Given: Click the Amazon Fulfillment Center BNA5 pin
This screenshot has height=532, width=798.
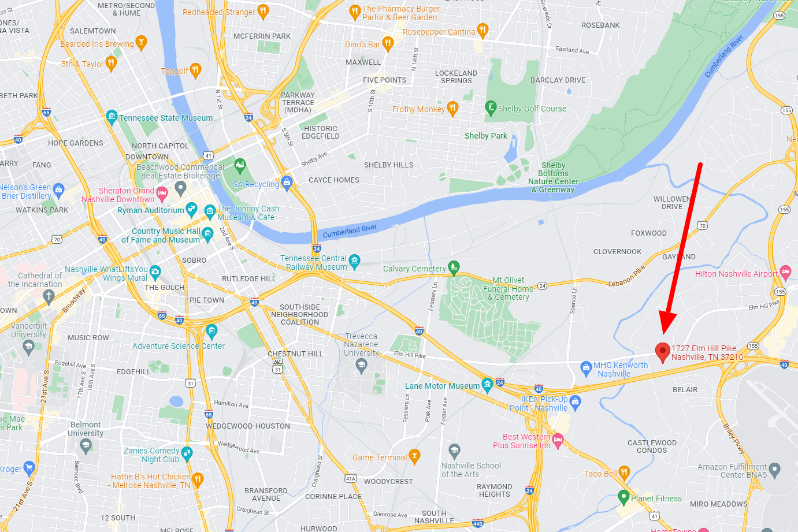Looking at the screenshot, I should click(775, 469).
